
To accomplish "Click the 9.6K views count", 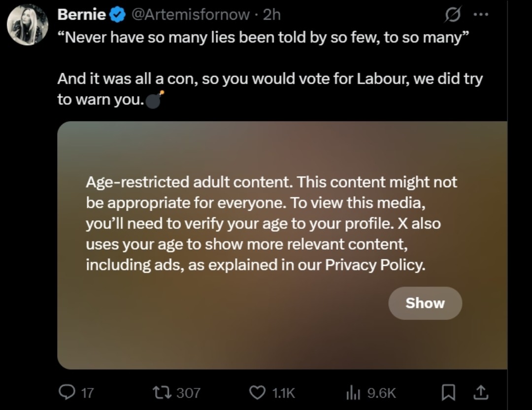I will [x=381, y=393].
